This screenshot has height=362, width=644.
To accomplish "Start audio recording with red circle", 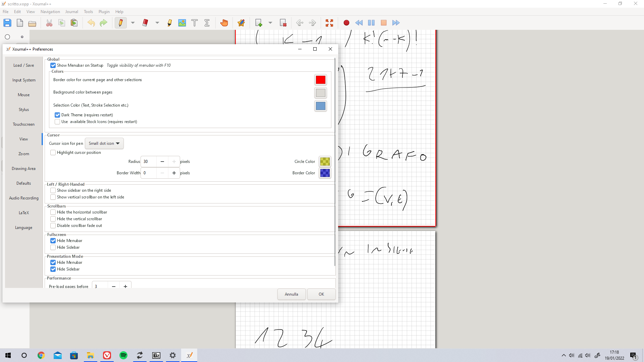I will click(346, 23).
